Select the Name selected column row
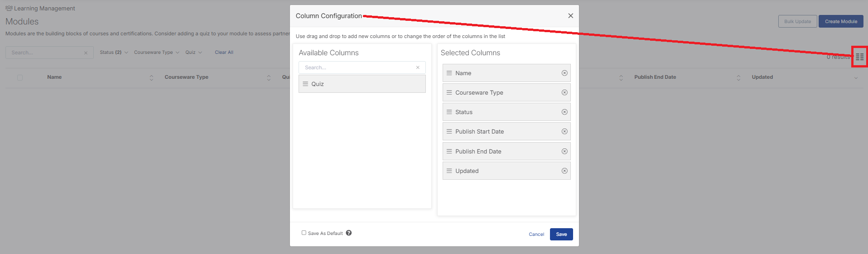The image size is (868, 254). pyautogui.click(x=506, y=73)
